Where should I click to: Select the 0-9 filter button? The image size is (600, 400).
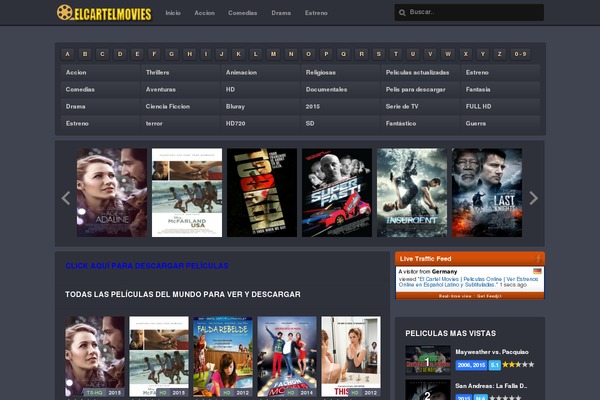[520, 54]
